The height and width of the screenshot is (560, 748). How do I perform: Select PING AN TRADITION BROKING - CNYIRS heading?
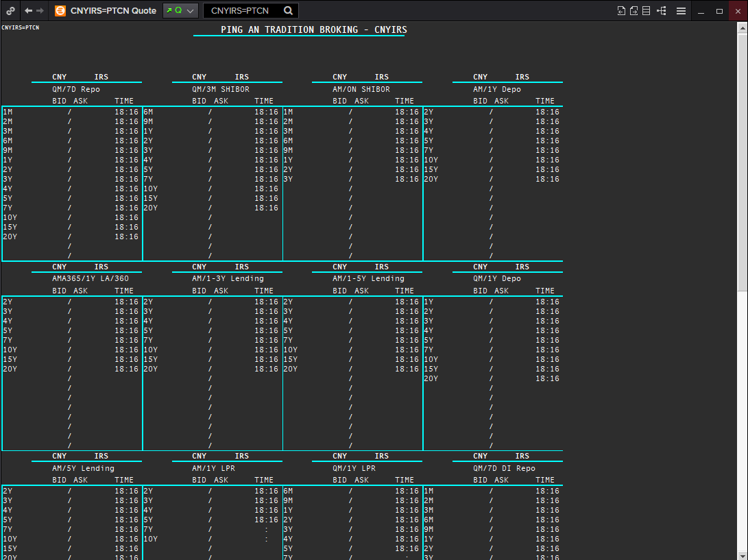point(314,29)
